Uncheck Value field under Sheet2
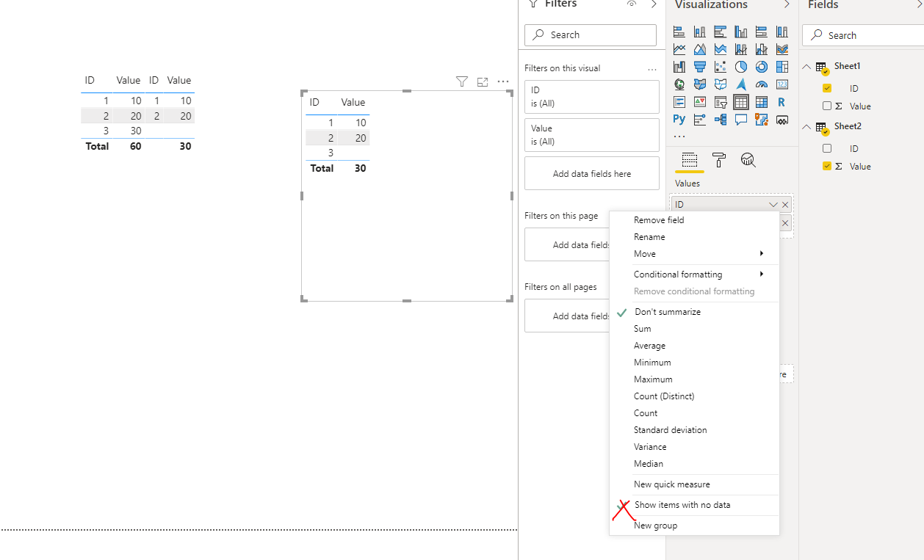The image size is (924, 560). click(x=827, y=167)
